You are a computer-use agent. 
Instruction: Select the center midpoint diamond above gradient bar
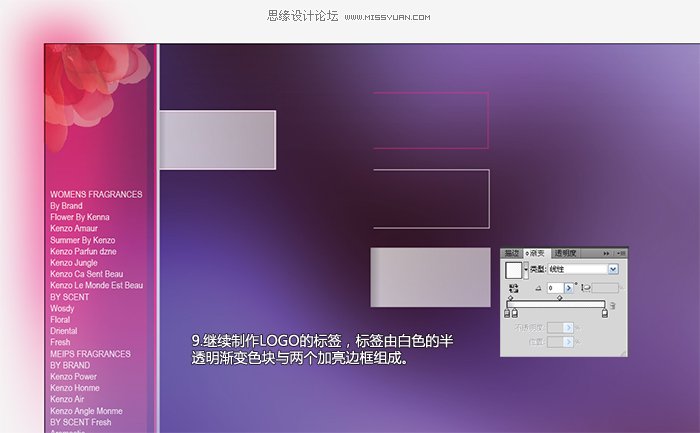[x=559, y=298]
